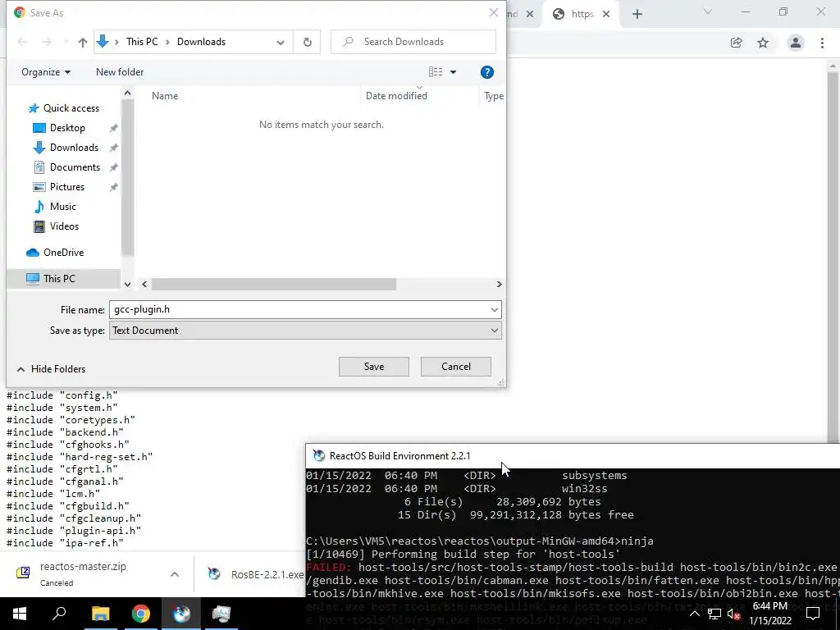
Task: Select Music in navigation pane
Action: 62,206
